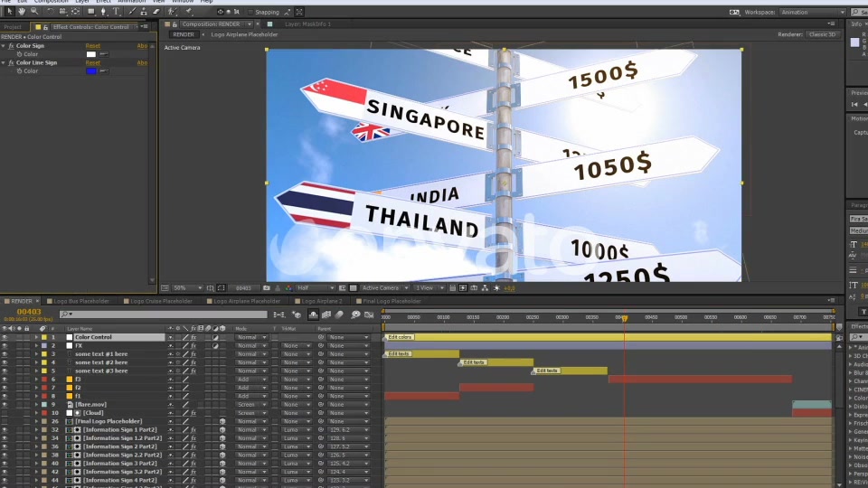868x488 pixels.
Task: Select the Horizontal Type tool
Action: pyautogui.click(x=117, y=11)
